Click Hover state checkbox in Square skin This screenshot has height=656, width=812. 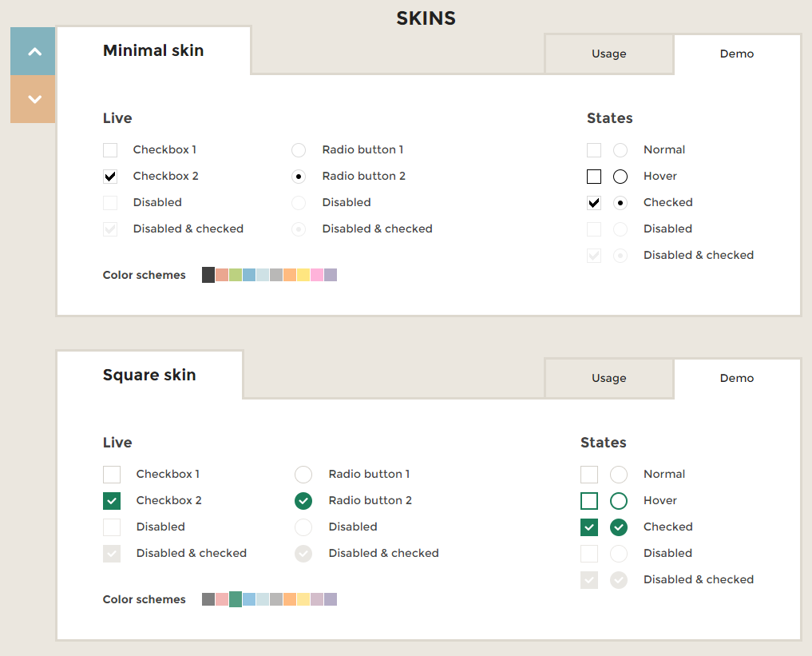click(589, 501)
